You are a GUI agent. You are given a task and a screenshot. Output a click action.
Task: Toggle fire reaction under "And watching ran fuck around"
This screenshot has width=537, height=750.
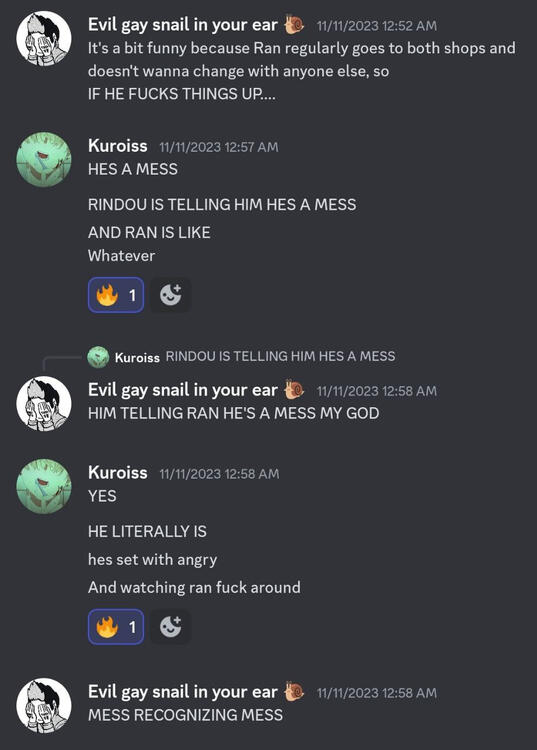pos(116,627)
